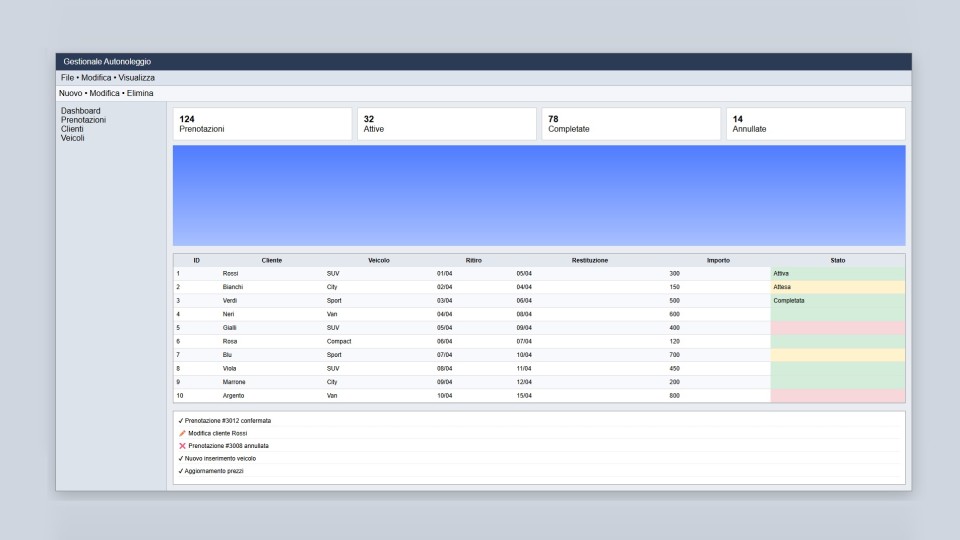Click the checkmark beside Aggiornamento prezzi
The height and width of the screenshot is (540, 960).
coord(181,471)
